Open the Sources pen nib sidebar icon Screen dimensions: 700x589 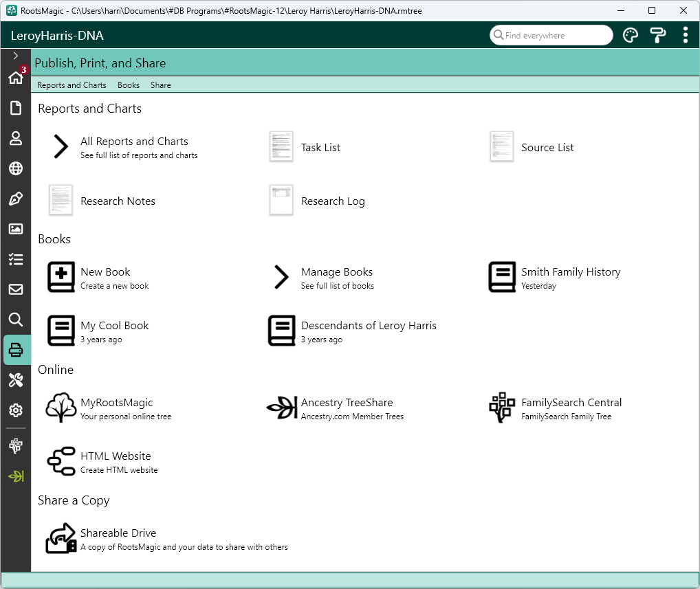click(16, 199)
